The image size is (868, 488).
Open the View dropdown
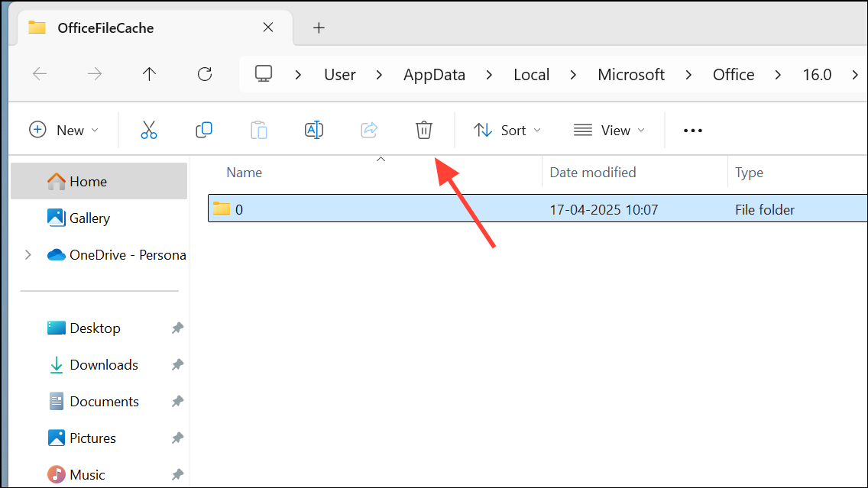click(x=609, y=130)
